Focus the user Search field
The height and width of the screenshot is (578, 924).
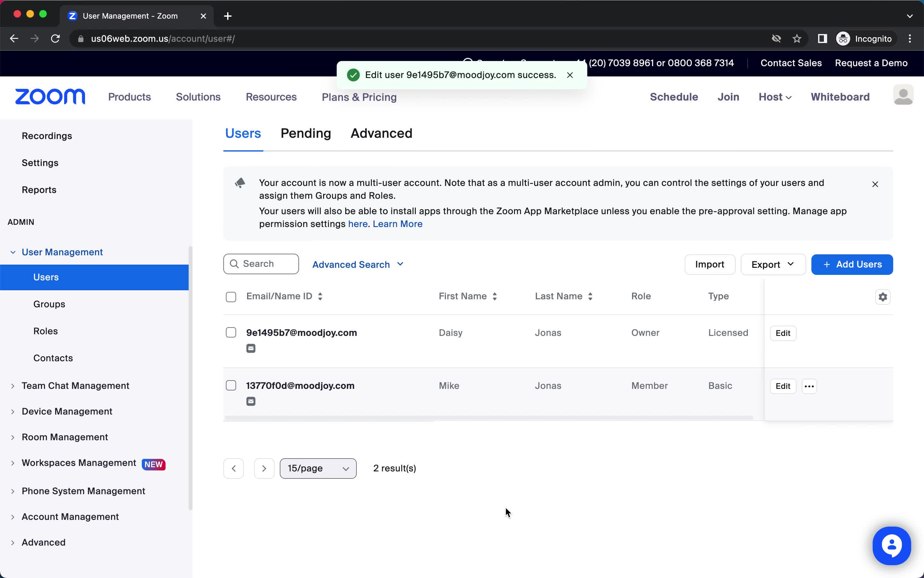pyautogui.click(x=261, y=264)
